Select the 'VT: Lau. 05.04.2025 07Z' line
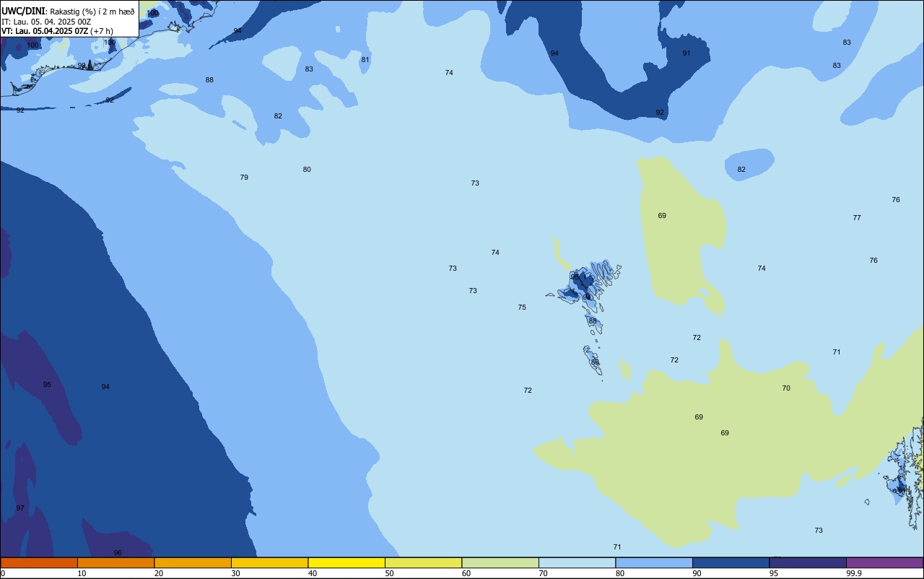The image size is (924, 579). 45,31
